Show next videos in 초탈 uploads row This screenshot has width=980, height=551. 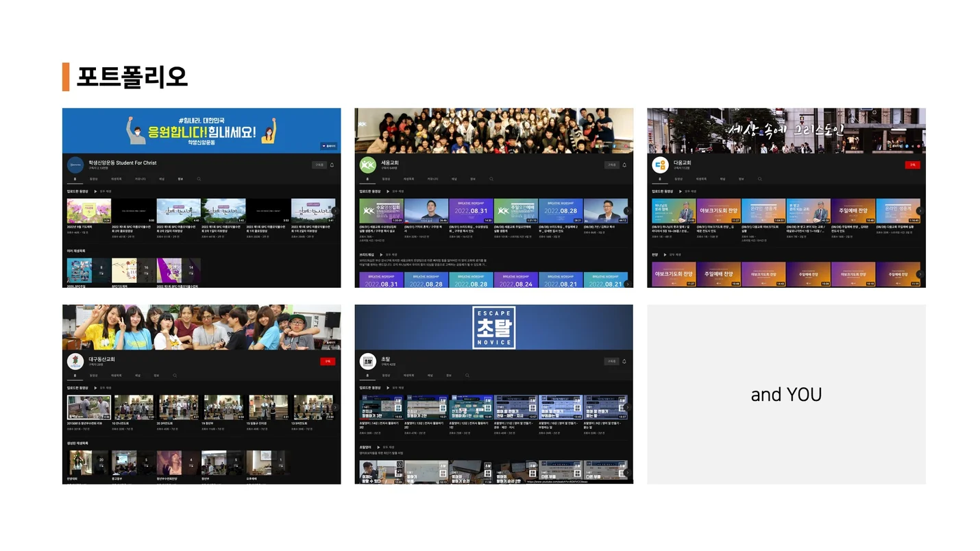point(627,407)
